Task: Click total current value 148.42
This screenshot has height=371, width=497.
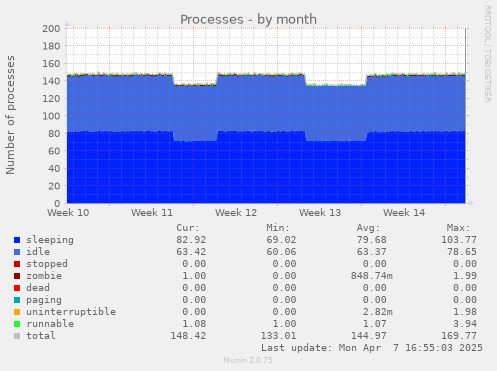Action: [188, 336]
